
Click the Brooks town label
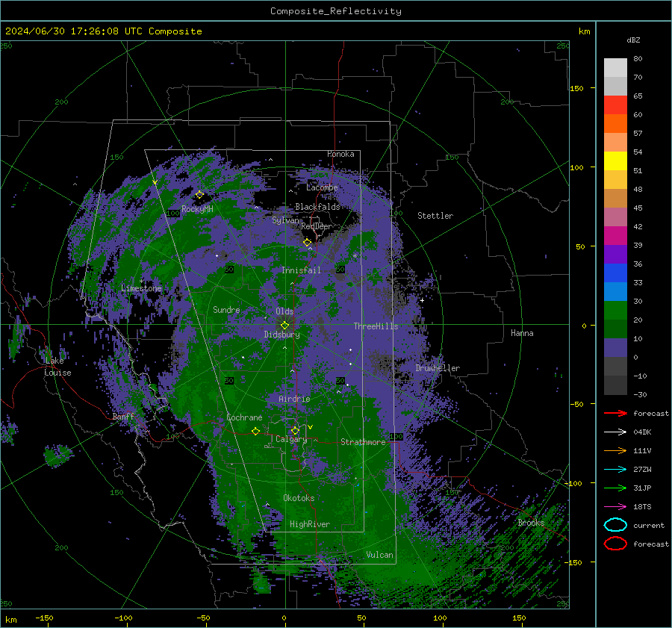click(531, 523)
